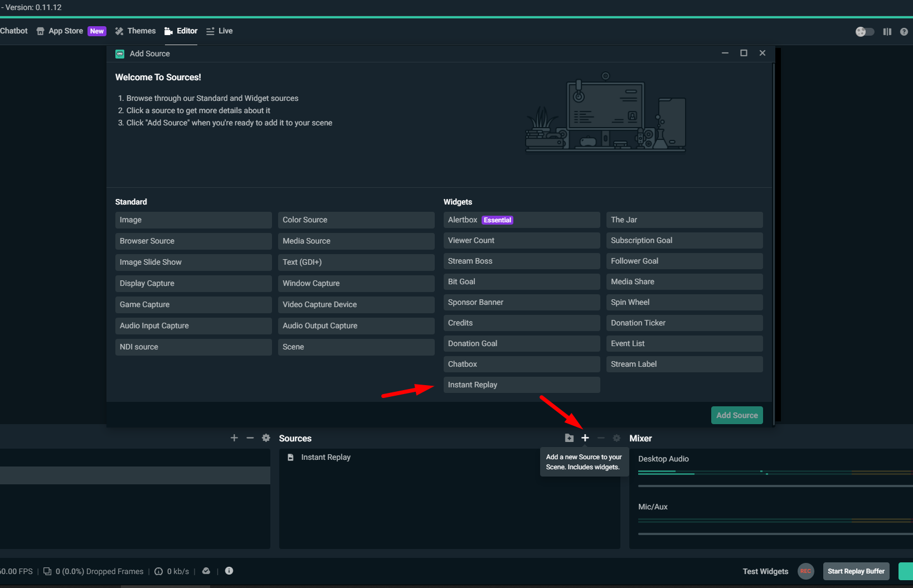913x588 pixels.
Task: Choose Stream Boss widget
Action: coord(522,261)
